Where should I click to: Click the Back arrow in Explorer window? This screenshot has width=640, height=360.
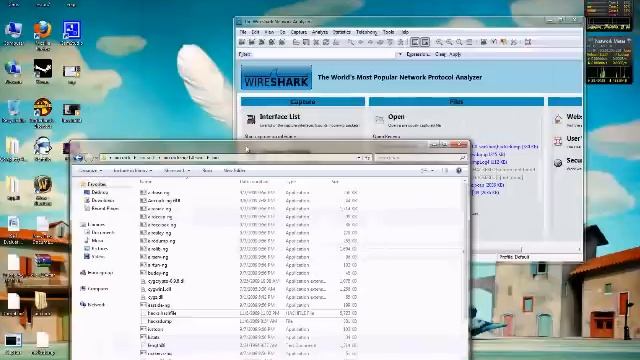pyautogui.click(x=79, y=158)
